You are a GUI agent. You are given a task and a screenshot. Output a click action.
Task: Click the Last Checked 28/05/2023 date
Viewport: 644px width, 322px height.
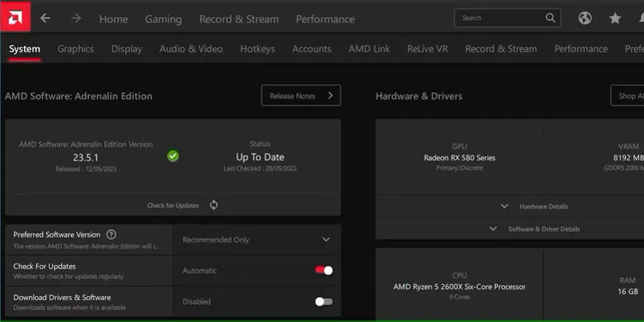point(260,168)
